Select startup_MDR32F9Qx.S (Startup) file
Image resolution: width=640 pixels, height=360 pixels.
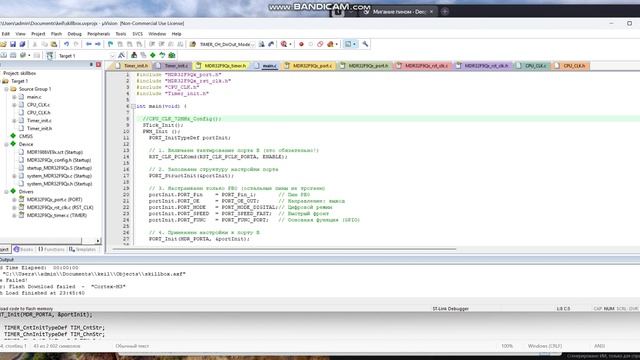click(x=59, y=168)
